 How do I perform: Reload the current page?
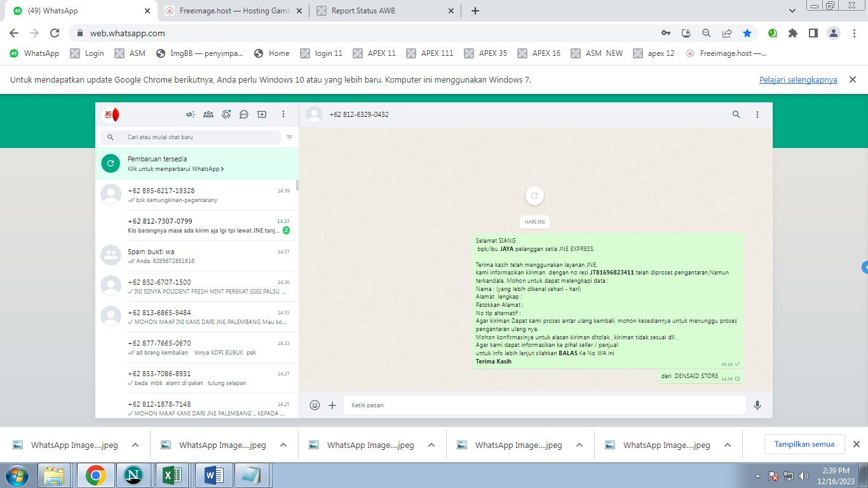coord(55,33)
